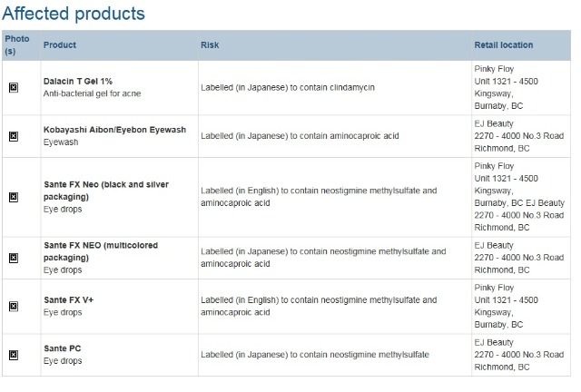Click the Sante PC neostigmine methylsulfate risk text

point(315,355)
